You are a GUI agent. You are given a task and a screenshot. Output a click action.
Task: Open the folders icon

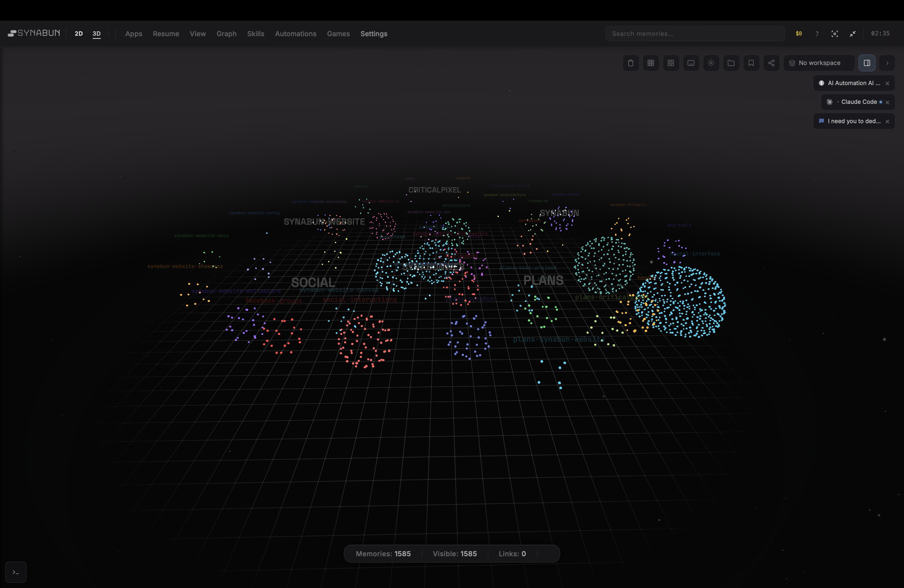tap(731, 63)
